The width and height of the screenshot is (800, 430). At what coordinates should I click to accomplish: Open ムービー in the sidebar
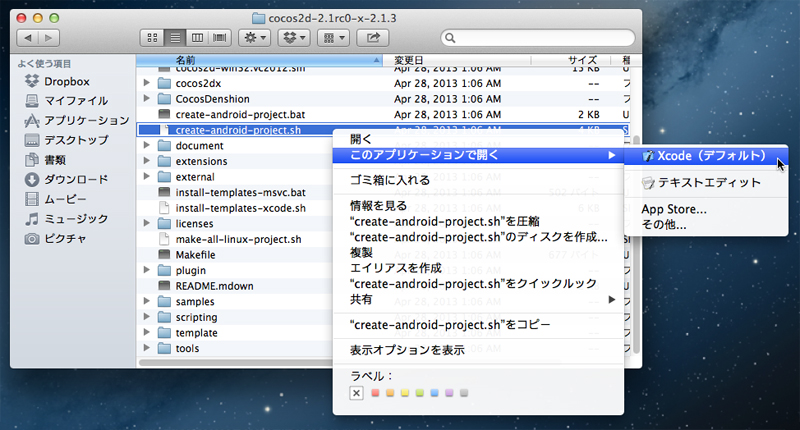[55, 199]
